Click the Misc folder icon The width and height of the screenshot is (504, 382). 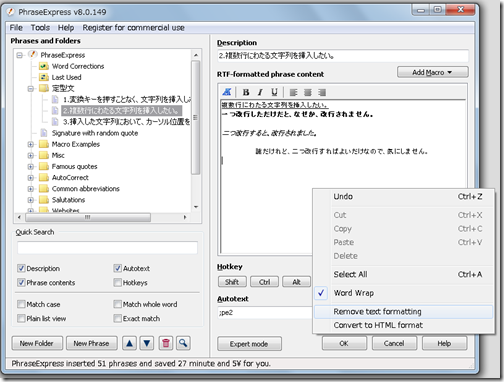[44, 155]
